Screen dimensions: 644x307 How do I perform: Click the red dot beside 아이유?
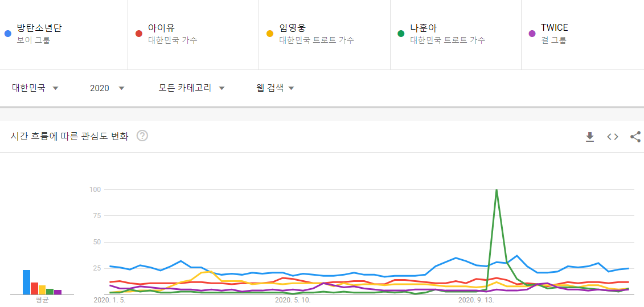click(x=138, y=34)
